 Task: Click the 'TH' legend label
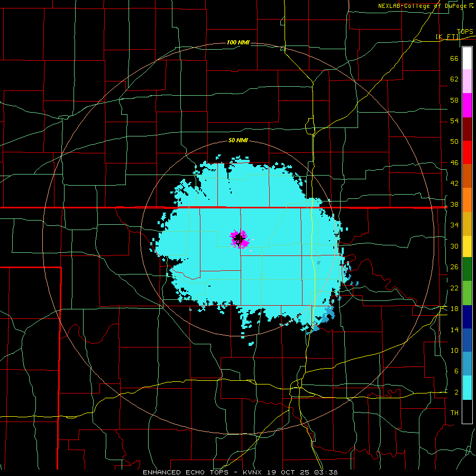(454, 413)
